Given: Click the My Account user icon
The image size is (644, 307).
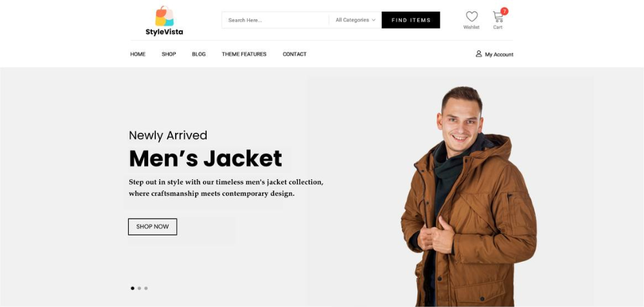Looking at the screenshot, I should pos(478,54).
